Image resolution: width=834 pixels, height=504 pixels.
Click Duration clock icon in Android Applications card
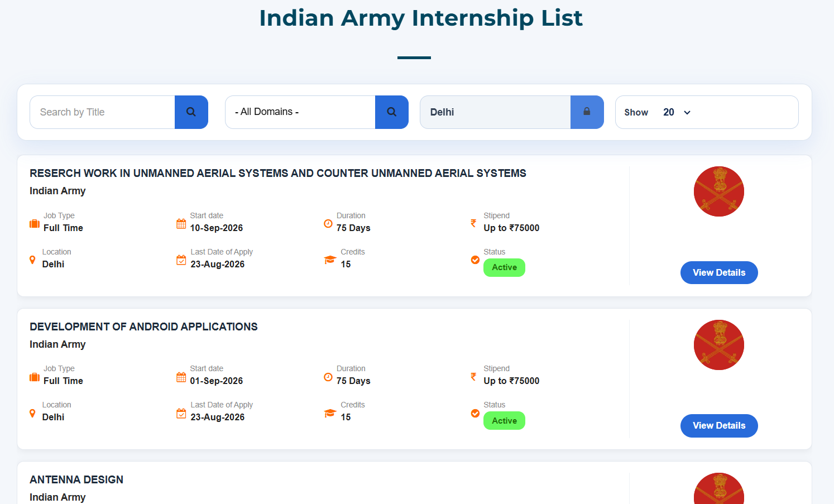(328, 377)
